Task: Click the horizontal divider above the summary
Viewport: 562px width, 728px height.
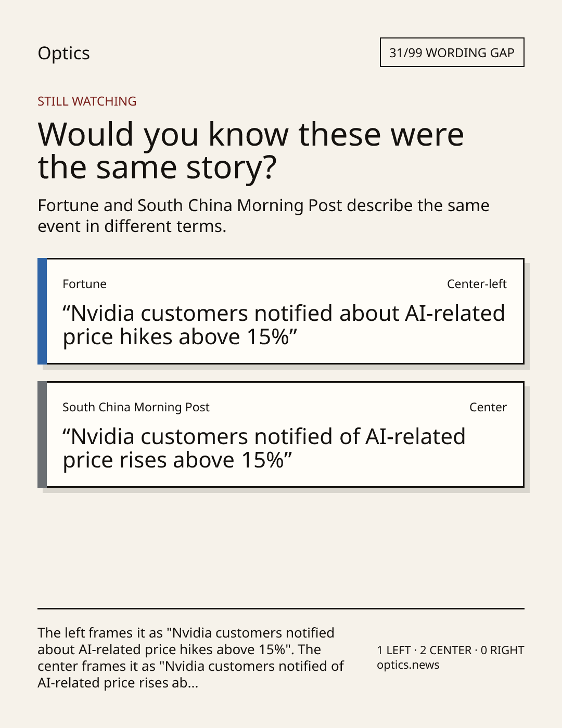Action: 281,608
